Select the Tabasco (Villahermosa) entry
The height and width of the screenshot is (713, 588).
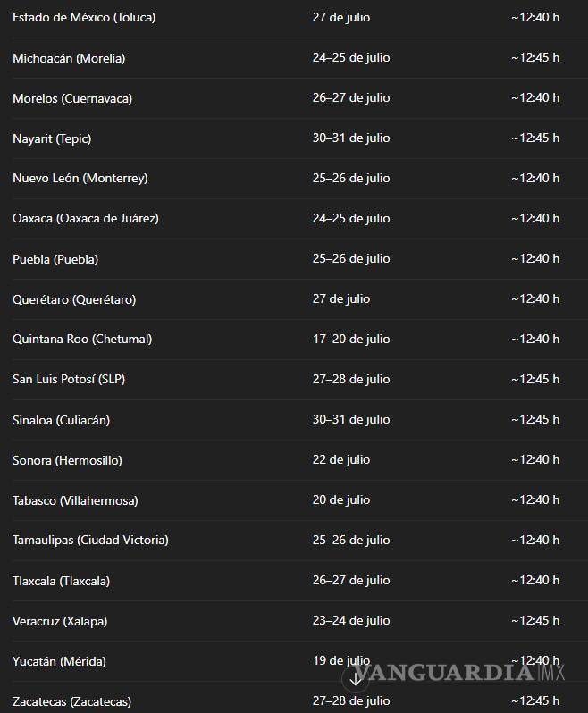[75, 500]
